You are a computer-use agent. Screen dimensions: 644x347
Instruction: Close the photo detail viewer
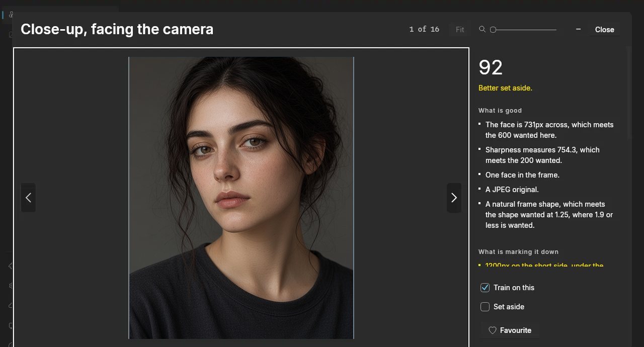pyautogui.click(x=604, y=30)
